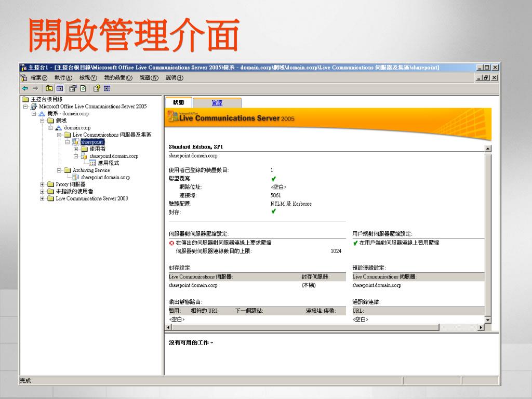Click the Live Communications Server 2005 node icon

(x=34, y=107)
